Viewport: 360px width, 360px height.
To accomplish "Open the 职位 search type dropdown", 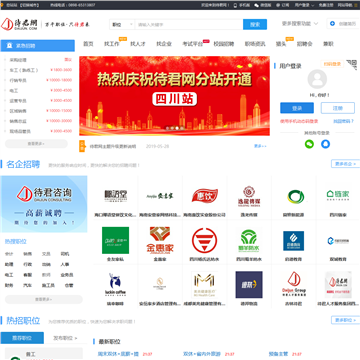I will coord(122,24).
